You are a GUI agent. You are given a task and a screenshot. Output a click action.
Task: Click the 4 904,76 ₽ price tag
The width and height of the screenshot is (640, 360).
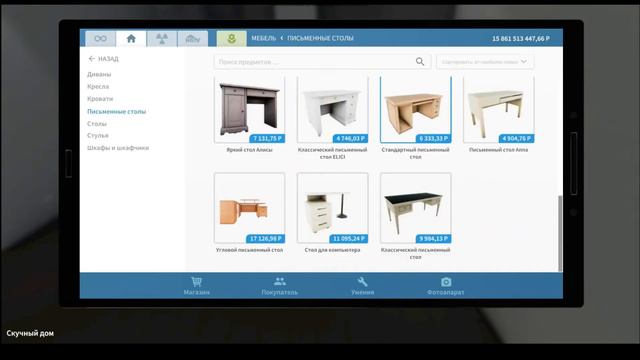[x=516, y=138]
